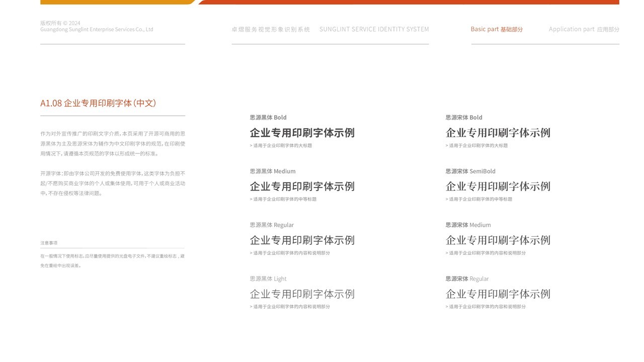Image resolution: width=644 pixels, height=362 pixels.
Task: Select the SUNGLINT SERVICE IDENTITY SYSTEM title
Action: 374,29
